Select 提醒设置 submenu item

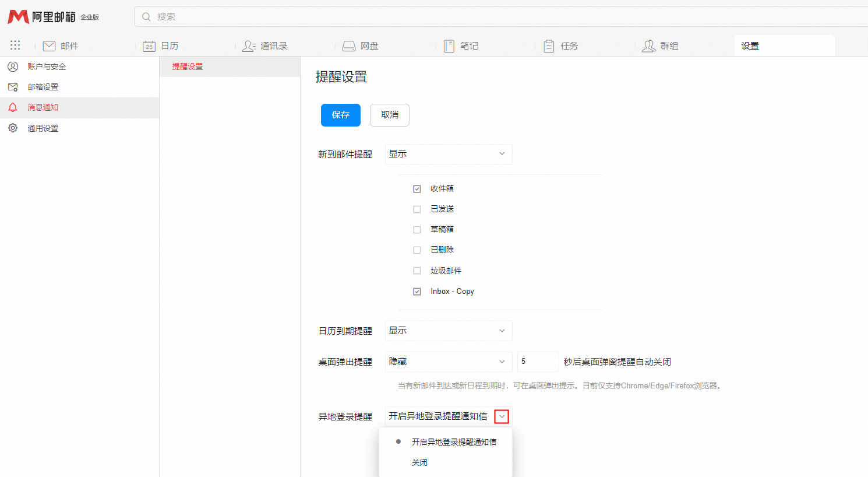click(230, 66)
